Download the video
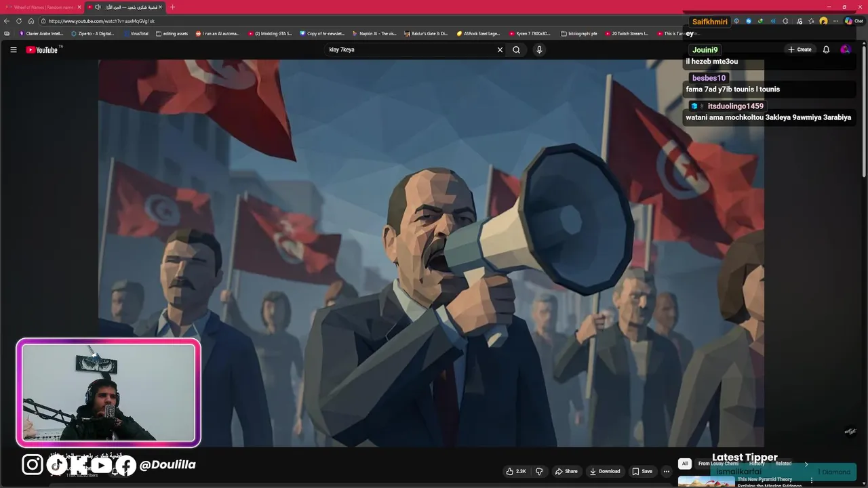The height and width of the screenshot is (488, 868). click(x=605, y=471)
